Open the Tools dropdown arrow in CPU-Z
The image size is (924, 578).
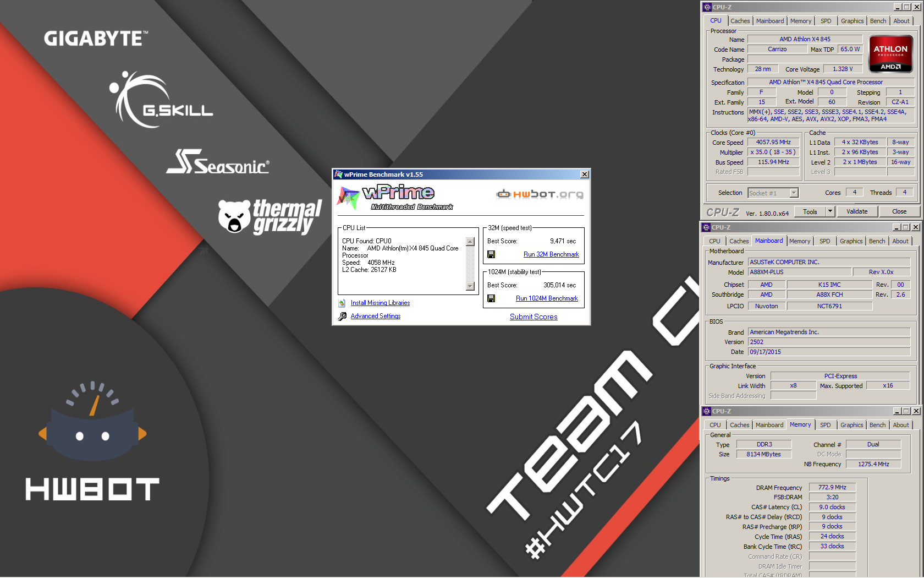831,211
